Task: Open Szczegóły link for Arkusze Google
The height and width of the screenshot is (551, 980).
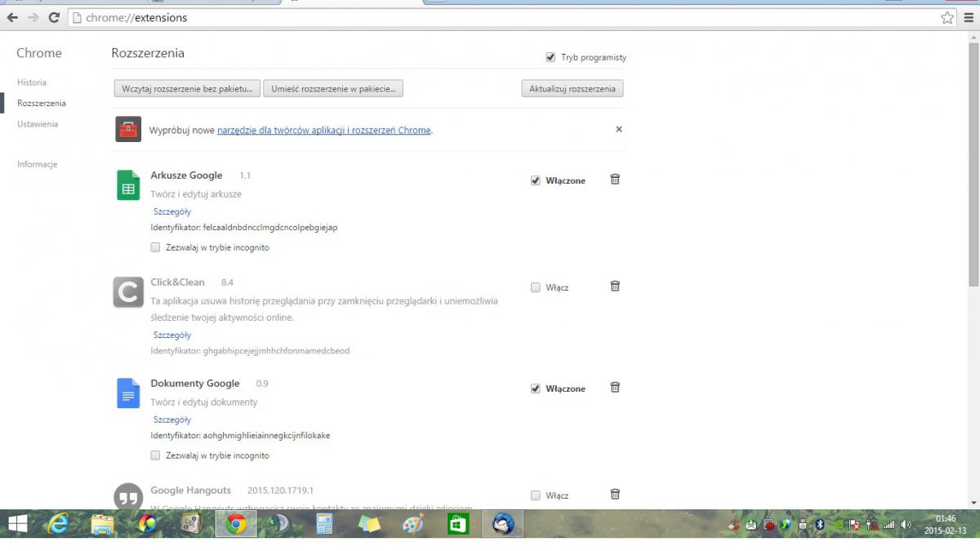Action: (172, 211)
